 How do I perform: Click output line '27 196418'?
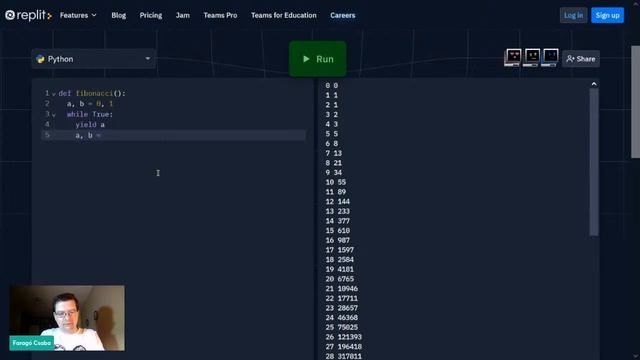tap(343, 347)
